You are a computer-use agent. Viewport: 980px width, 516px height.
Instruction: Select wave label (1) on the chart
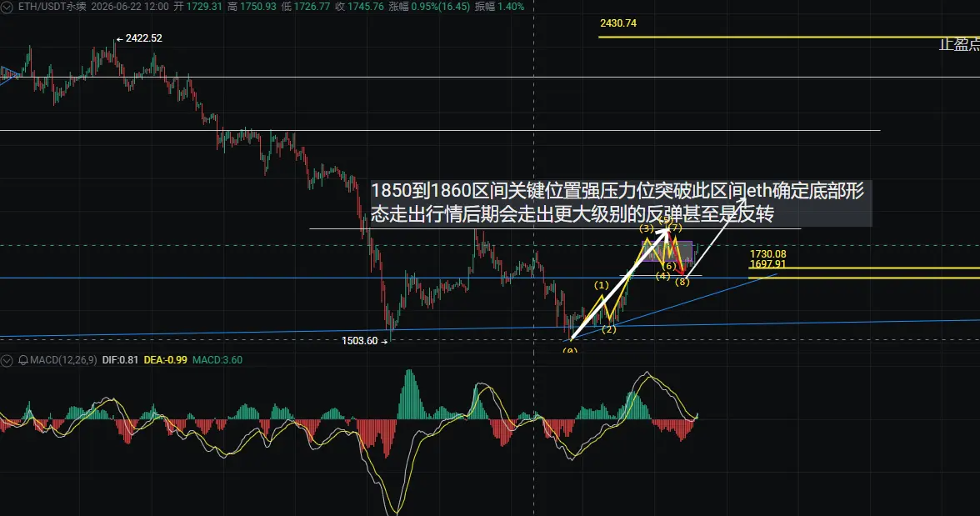(x=602, y=285)
